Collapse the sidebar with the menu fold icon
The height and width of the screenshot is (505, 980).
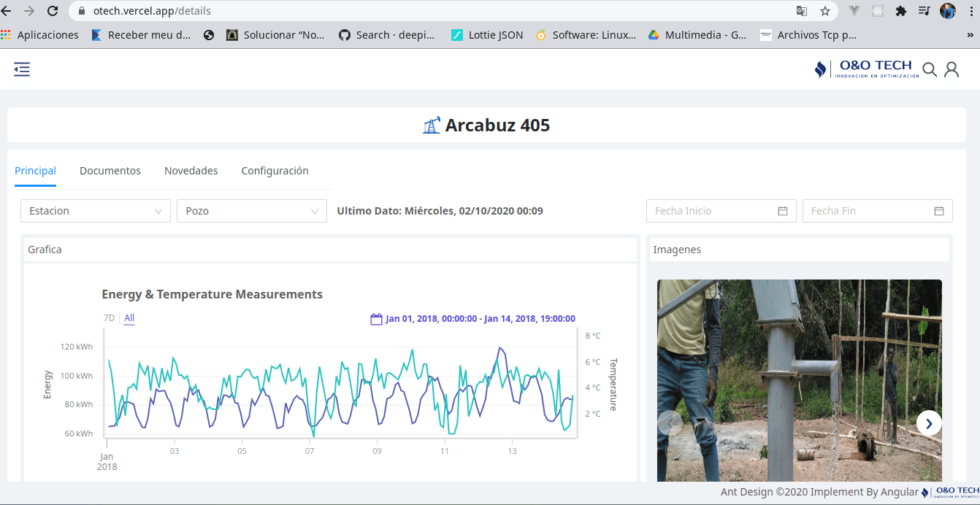[22, 69]
